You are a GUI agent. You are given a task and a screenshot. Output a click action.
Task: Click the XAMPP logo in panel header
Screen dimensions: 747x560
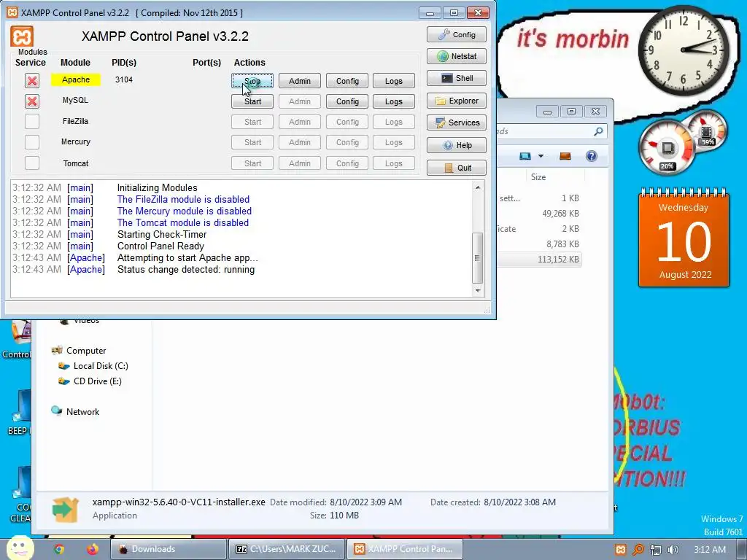[x=22, y=36]
